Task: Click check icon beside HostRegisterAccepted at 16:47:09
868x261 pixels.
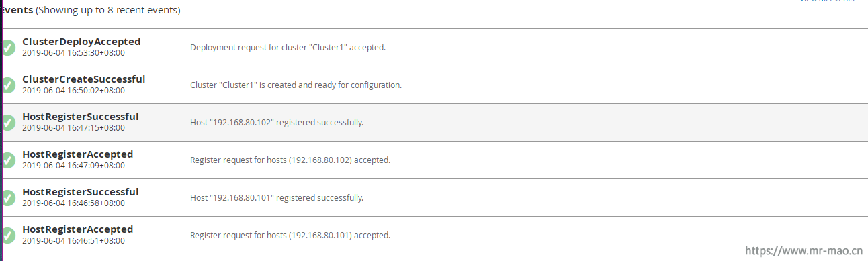Action: click(x=8, y=160)
